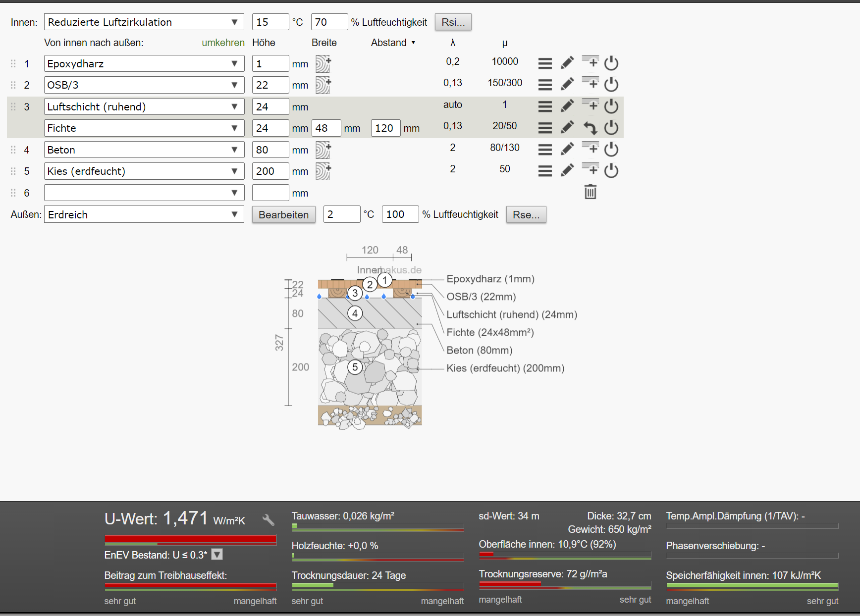The image size is (860, 616).
Task: Open hamburger menu for Beton layer
Action: coord(545,149)
